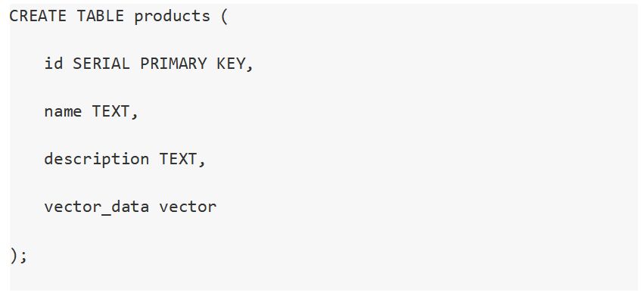Click the vector_data column name
Image resolution: width=644 pixels, height=299 pixels.
pos(97,207)
